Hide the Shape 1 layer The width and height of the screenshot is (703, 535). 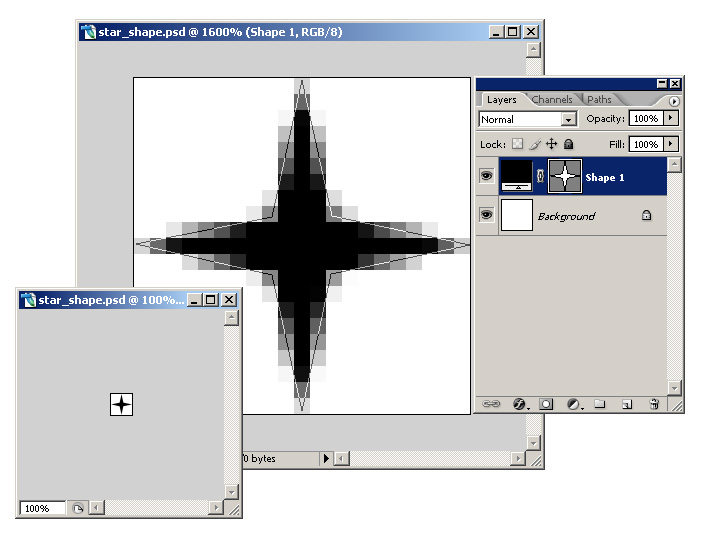tap(486, 175)
